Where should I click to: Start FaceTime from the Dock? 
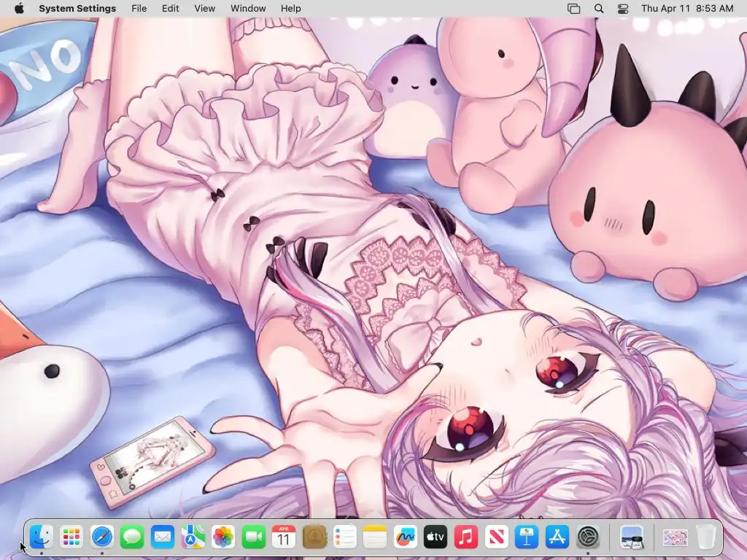click(253, 537)
